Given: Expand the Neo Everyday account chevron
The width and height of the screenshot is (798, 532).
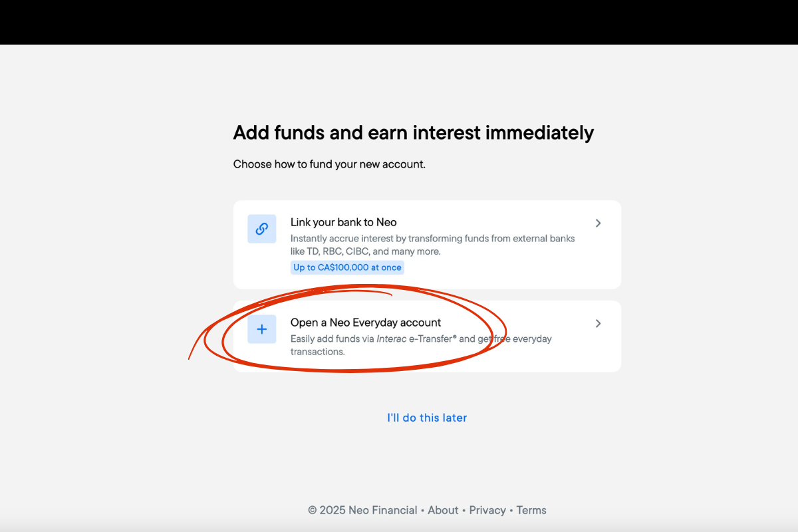Looking at the screenshot, I should (598, 323).
